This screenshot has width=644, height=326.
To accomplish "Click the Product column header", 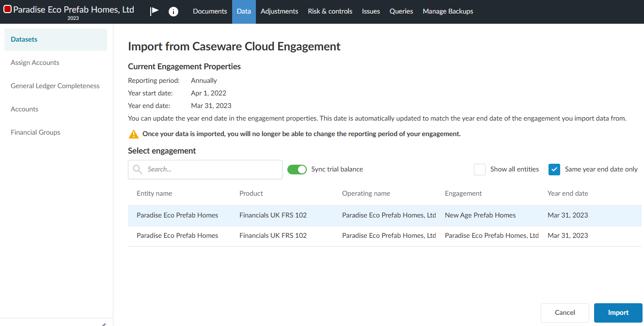I will pyautogui.click(x=251, y=193).
